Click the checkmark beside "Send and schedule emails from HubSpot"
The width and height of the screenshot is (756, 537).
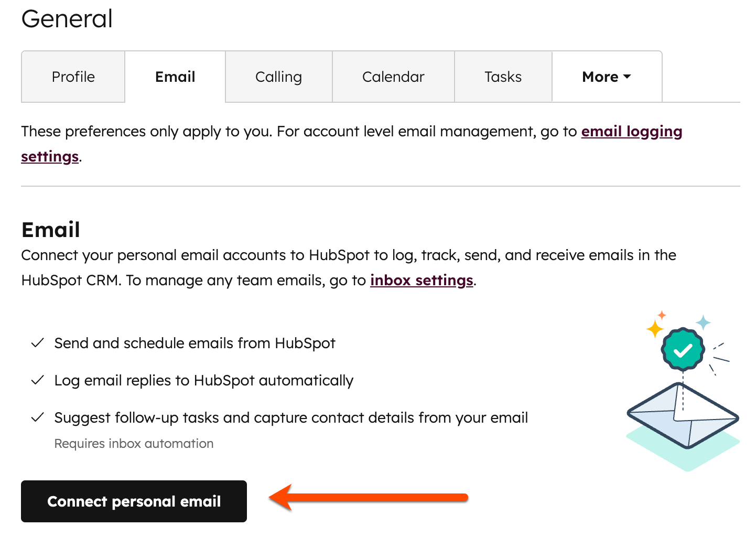click(x=37, y=343)
